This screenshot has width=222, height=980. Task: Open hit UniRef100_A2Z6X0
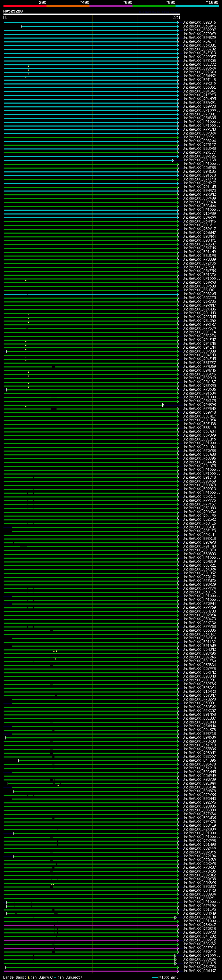tap(199, 72)
